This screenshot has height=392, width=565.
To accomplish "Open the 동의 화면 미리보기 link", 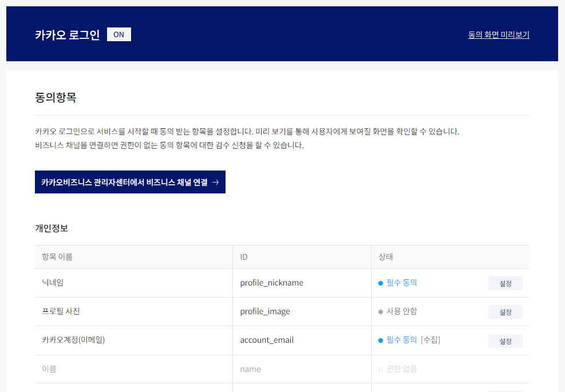I will [x=499, y=34].
